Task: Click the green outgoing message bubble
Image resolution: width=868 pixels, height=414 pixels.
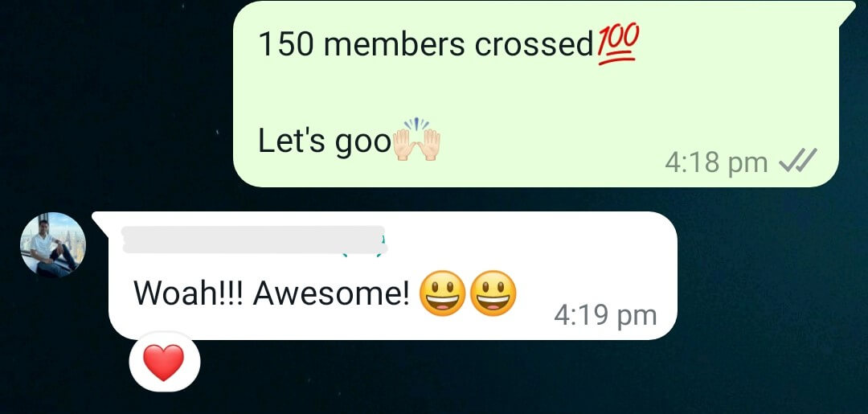Action: (x=536, y=94)
